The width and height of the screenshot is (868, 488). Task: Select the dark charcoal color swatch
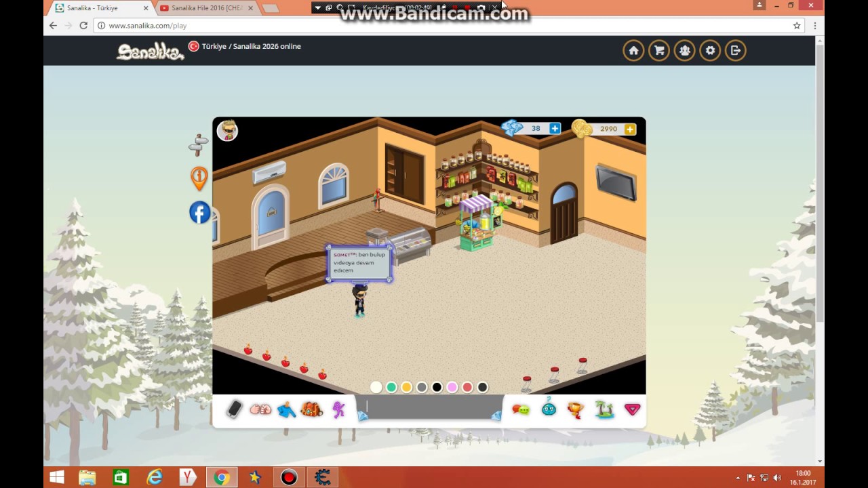pos(482,387)
